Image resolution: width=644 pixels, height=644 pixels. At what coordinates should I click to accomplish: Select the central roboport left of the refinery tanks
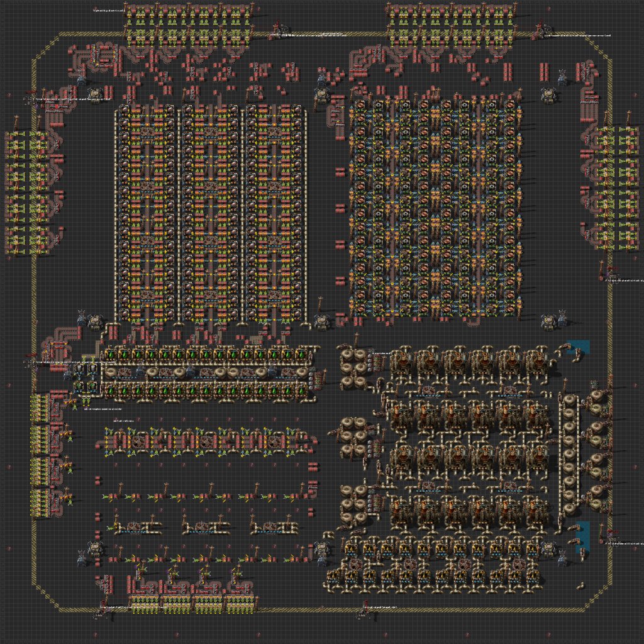(x=322, y=321)
